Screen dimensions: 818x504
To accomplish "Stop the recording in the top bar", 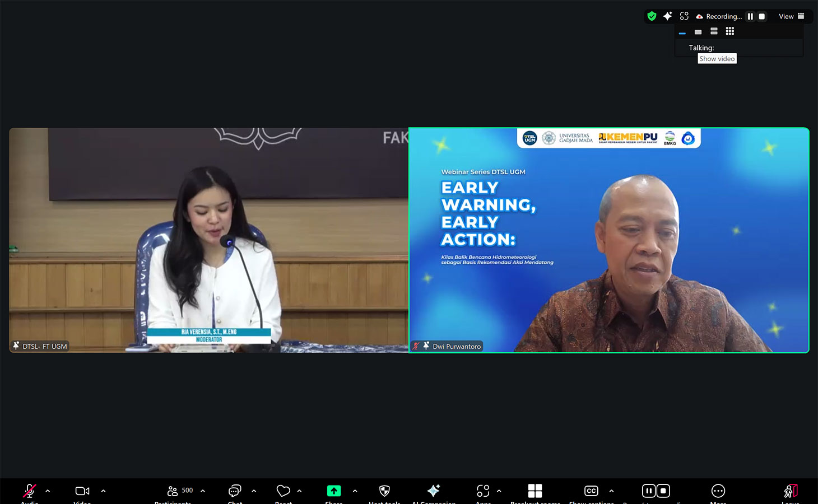I will tap(762, 16).
